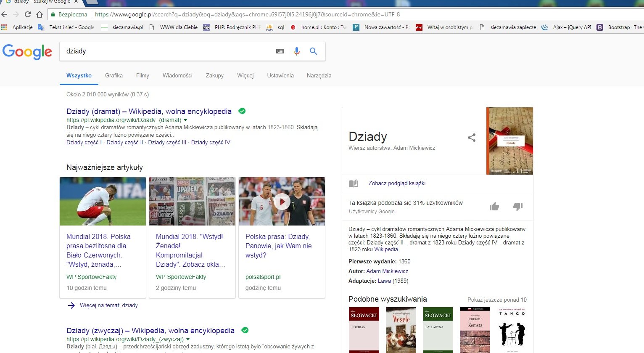Screen dimensions: 644x353
Task: Click the magnifier search button
Action: click(x=313, y=51)
